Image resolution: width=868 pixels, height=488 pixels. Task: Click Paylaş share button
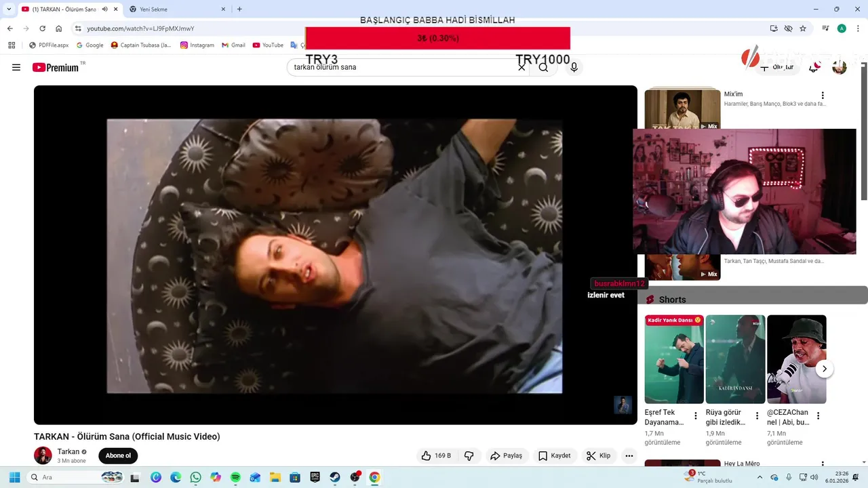coord(507,455)
